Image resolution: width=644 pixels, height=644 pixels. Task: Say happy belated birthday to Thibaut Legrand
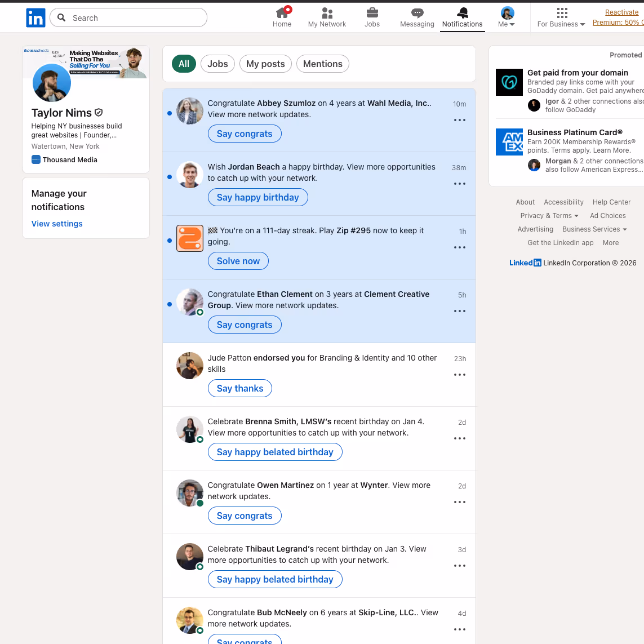click(x=275, y=580)
